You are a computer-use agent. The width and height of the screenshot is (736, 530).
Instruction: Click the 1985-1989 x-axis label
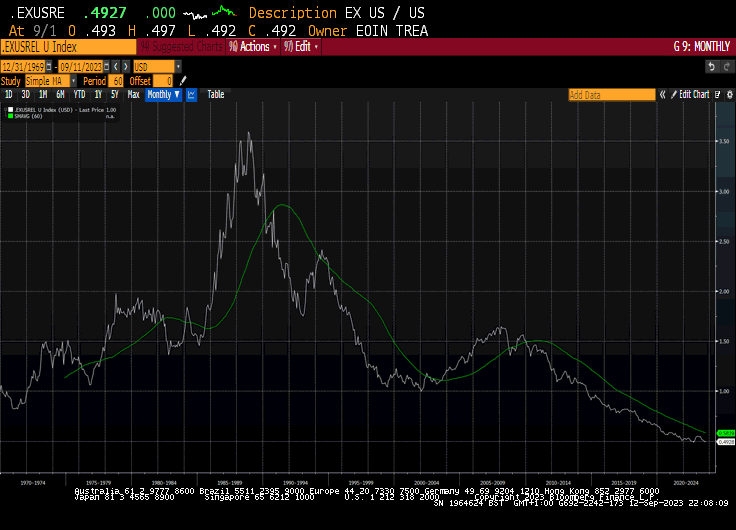230,483
